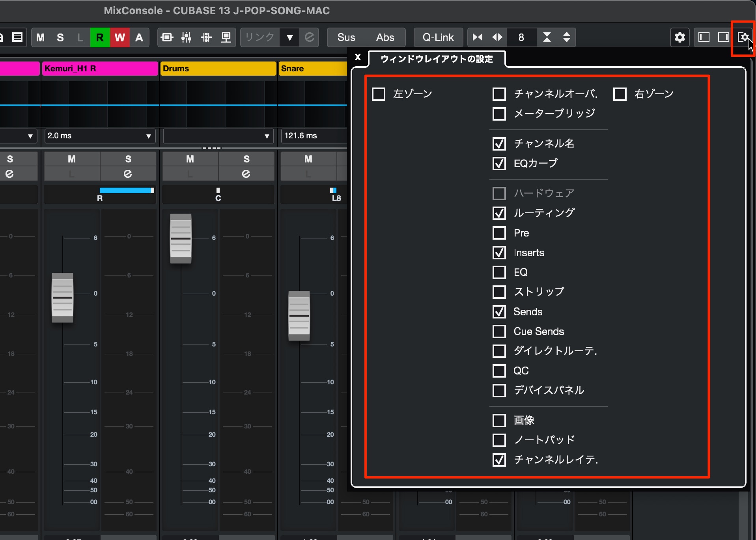Click the Kemuri_H1 R pan control
The height and width of the screenshot is (540, 756).
click(100, 194)
